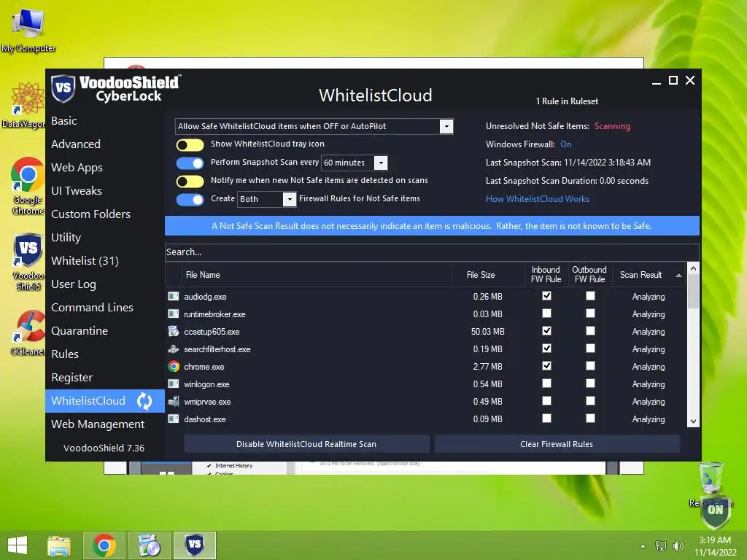The height and width of the screenshot is (560, 747).
Task: Toggle Show WhitelistCloud tray icon switch
Action: pos(190,145)
